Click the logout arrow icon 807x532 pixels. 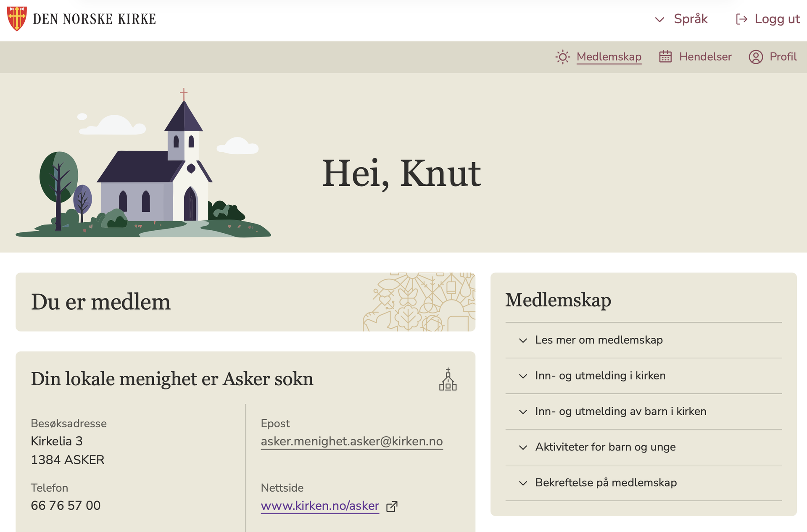pos(741,19)
